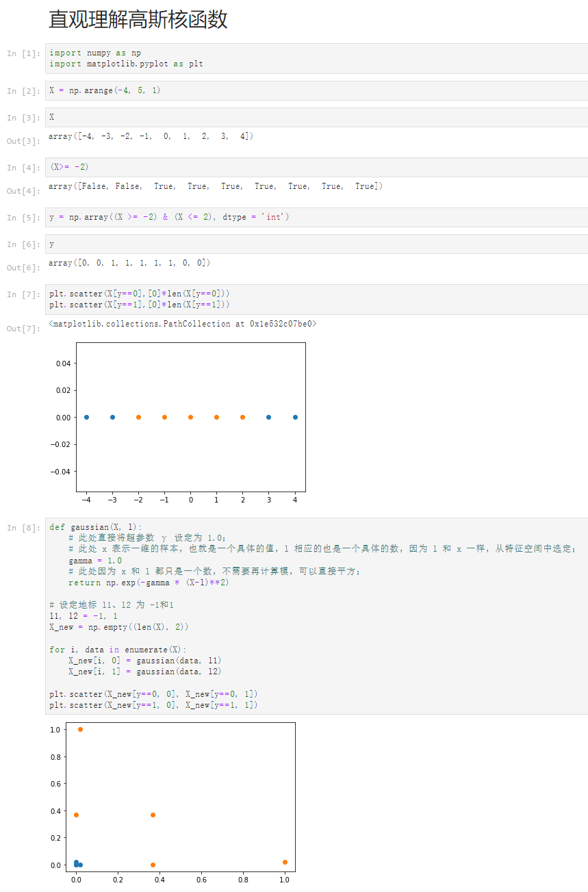
Task: Click the PathCollection output text
Action: (x=183, y=323)
